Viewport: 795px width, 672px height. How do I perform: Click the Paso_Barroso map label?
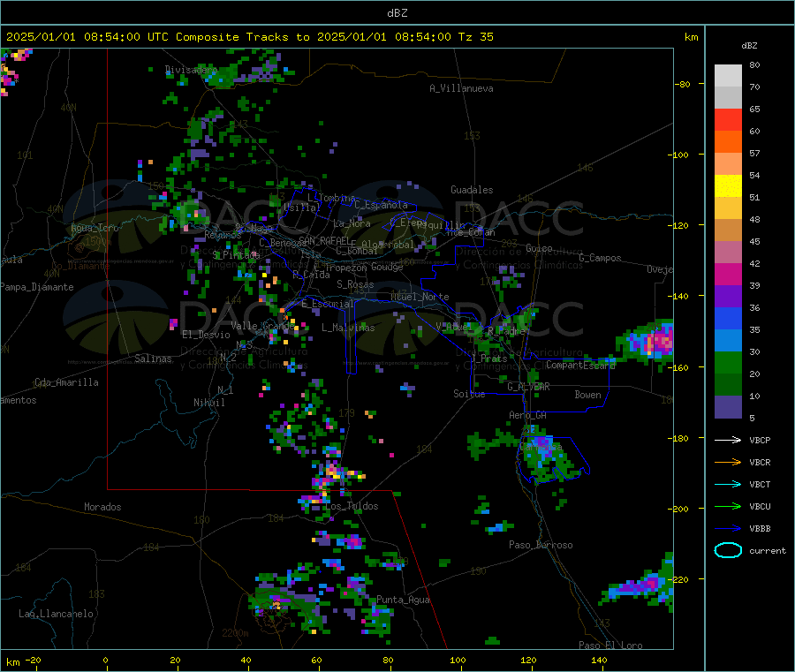[541, 545]
